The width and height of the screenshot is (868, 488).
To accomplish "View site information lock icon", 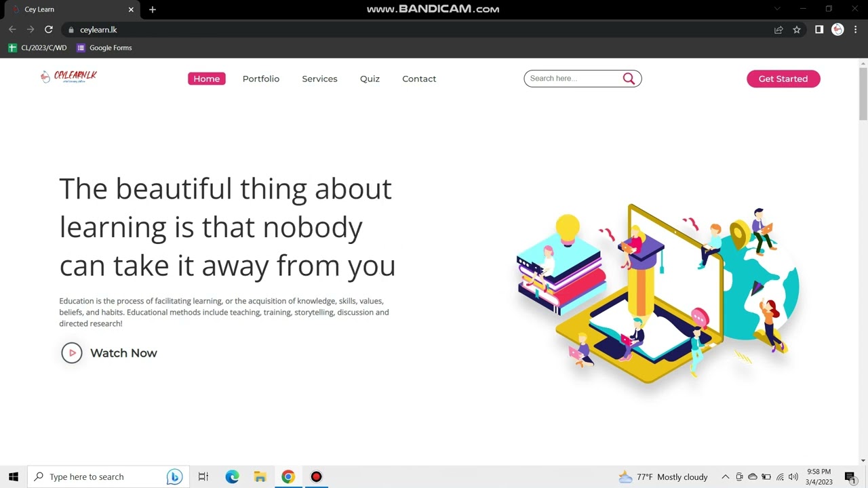I will click(71, 30).
